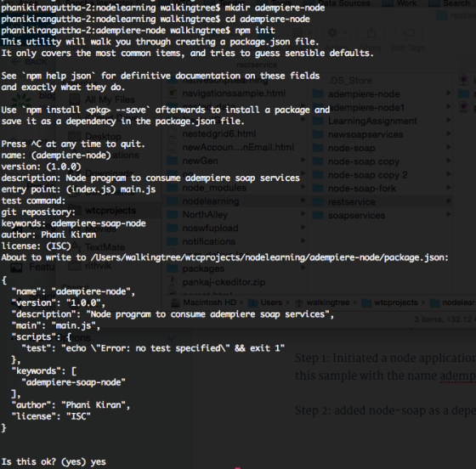The height and width of the screenshot is (469, 476).
Task: Open All My Files in the sidebar
Action: 103,99
